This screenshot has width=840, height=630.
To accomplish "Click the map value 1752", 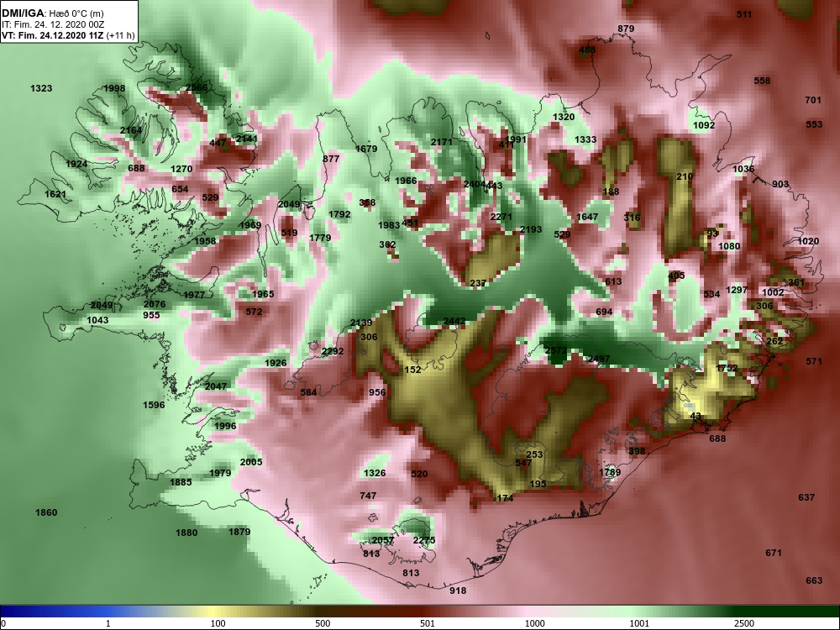I will point(727,369).
